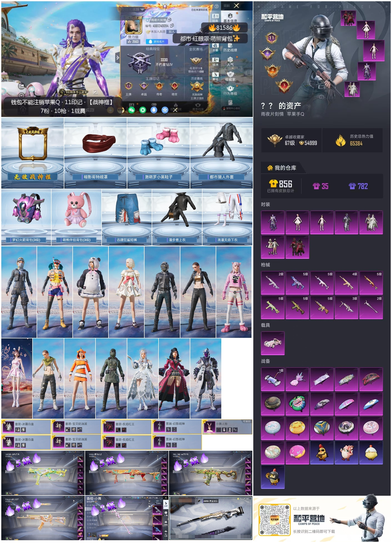392x543 pixels.
Task: Share to QQ Zone star icon
Action: 165,110
